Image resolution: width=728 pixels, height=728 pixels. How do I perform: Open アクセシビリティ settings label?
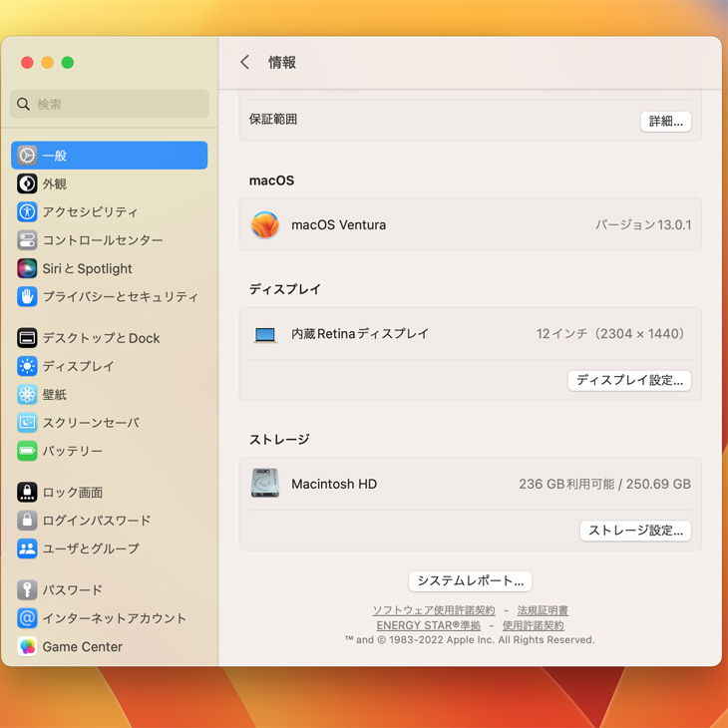(90, 212)
